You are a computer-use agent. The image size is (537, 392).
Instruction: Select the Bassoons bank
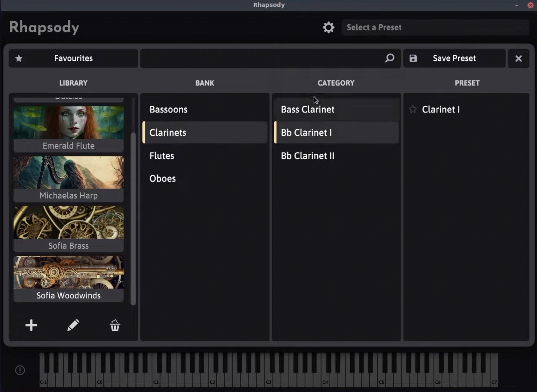168,109
